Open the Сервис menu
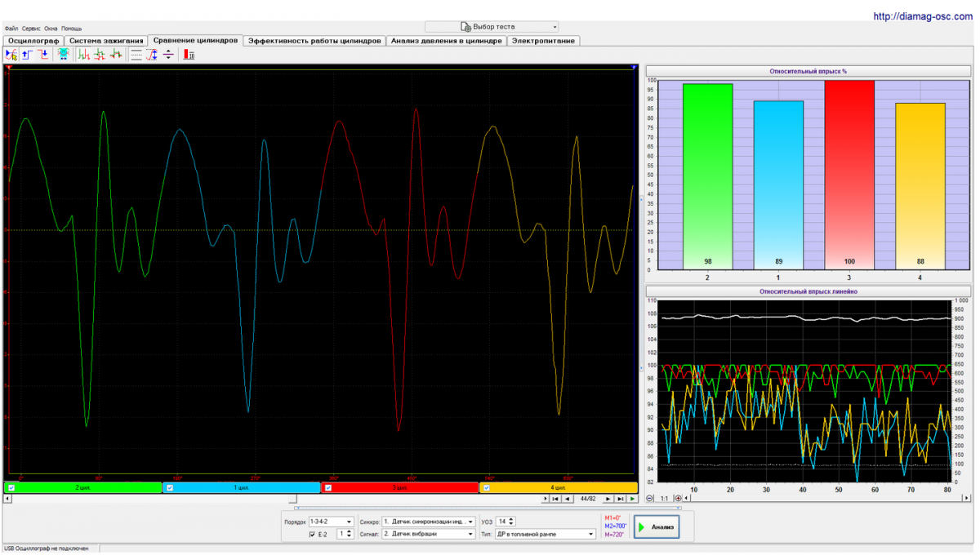 click(x=32, y=29)
